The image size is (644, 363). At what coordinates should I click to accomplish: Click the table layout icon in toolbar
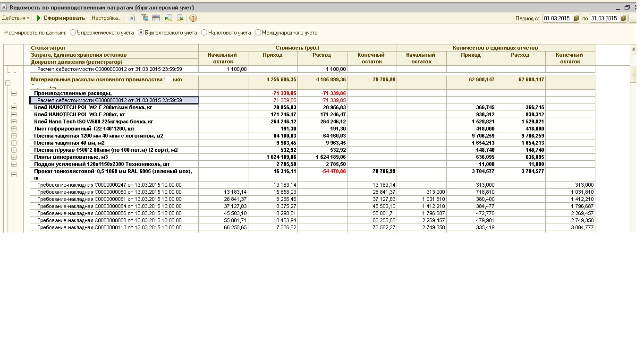[155, 18]
